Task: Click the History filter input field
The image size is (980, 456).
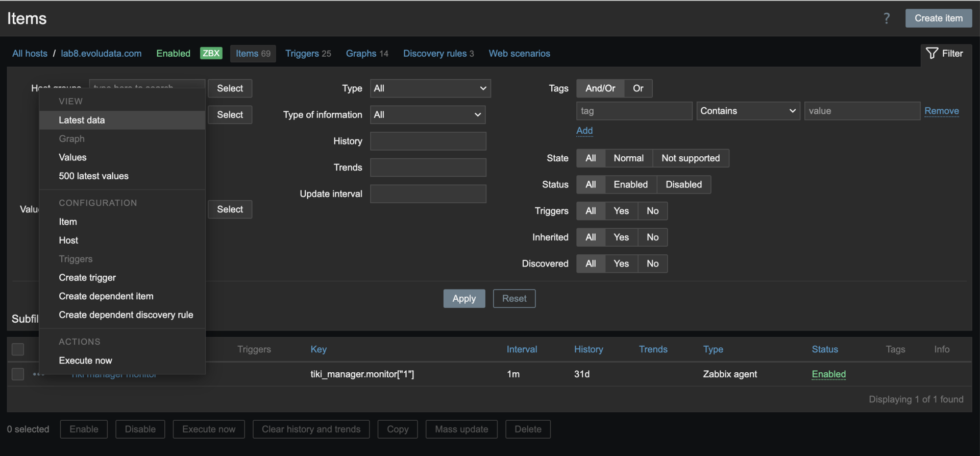Action: pyautogui.click(x=428, y=141)
